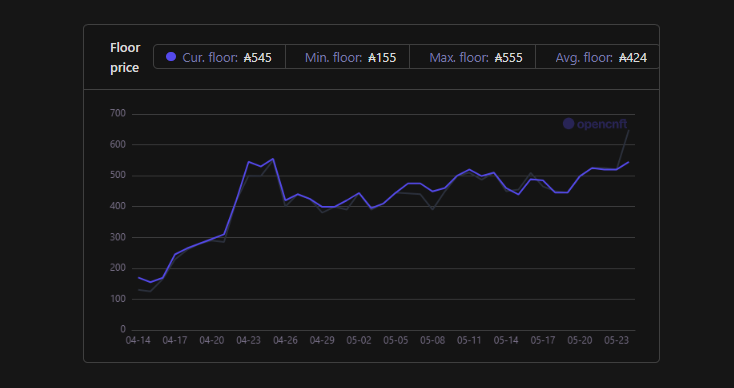Click the 200 y-axis label
The image size is (734, 388).
click(117, 268)
